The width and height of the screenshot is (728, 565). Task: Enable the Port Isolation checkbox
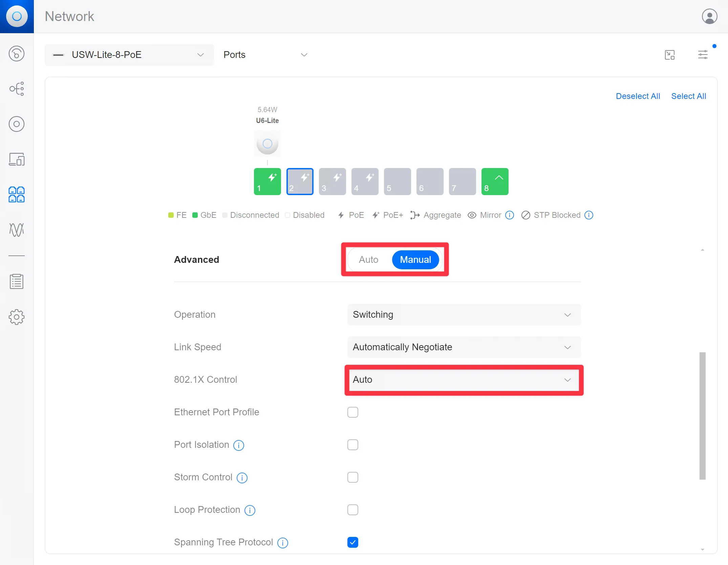point(352,445)
